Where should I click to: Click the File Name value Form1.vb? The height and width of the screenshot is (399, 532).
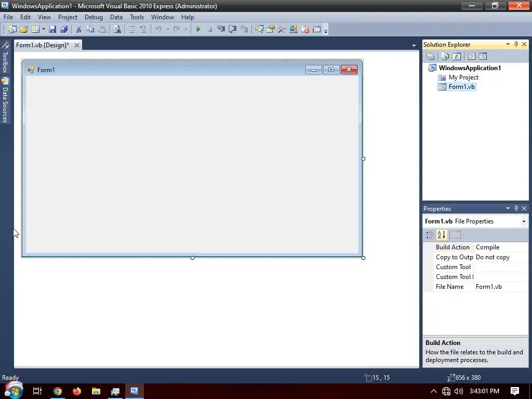pyautogui.click(x=488, y=287)
